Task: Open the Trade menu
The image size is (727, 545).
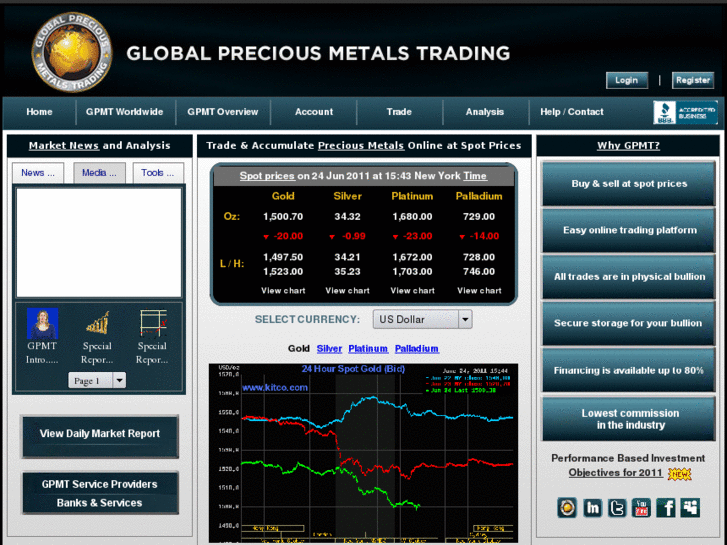Action: (399, 112)
